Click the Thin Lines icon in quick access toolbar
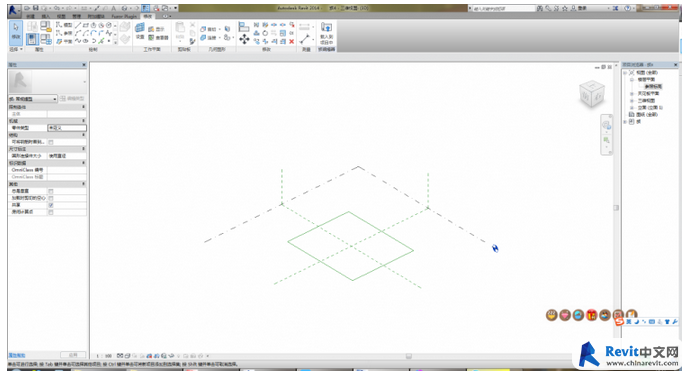 (x=145, y=8)
